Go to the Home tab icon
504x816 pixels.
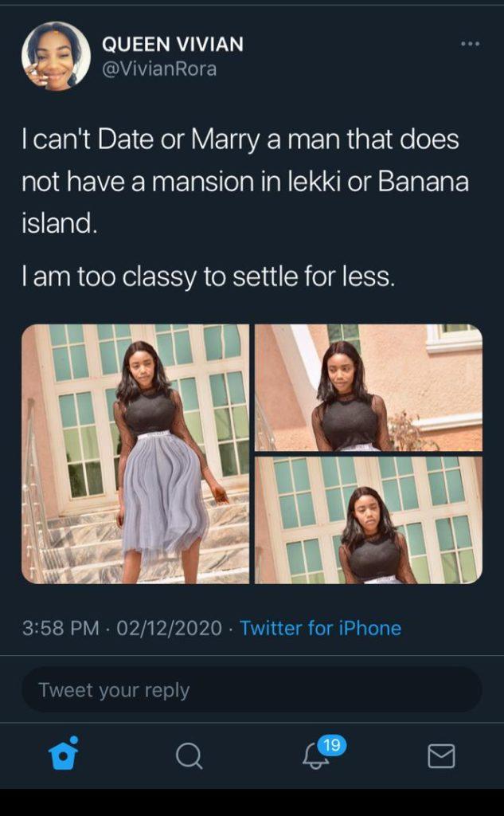64,754
